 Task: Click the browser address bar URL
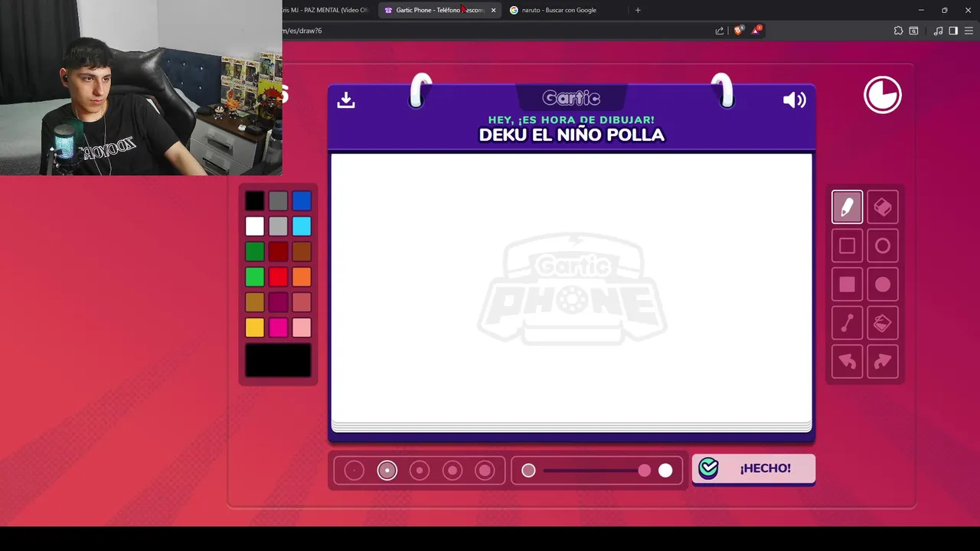pyautogui.click(x=302, y=31)
